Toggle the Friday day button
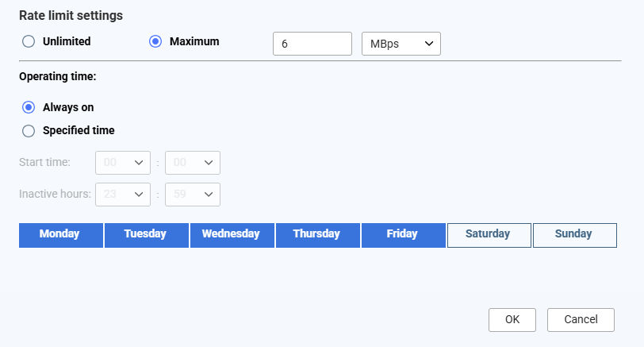The image size is (644, 347). click(403, 234)
